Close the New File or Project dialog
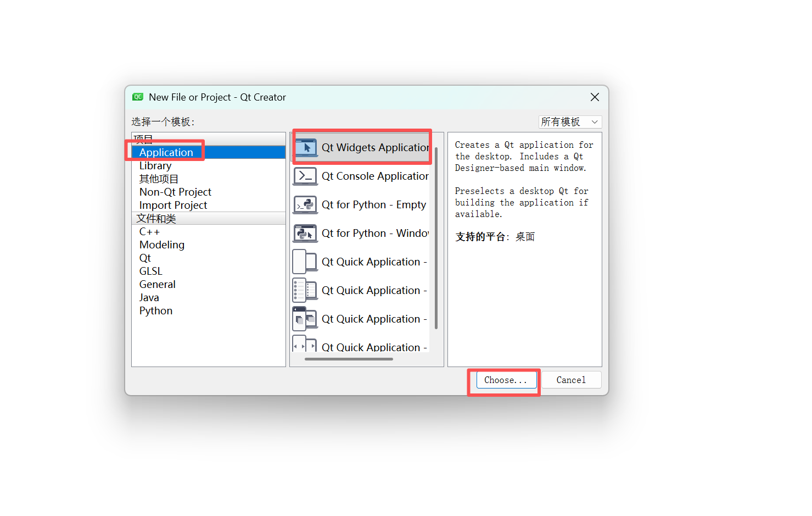Screen dimensions: 812x516 point(595,97)
